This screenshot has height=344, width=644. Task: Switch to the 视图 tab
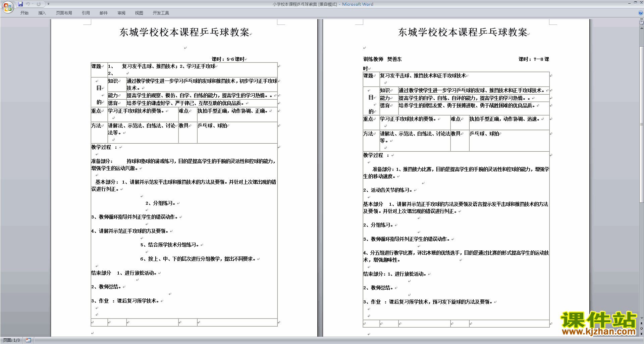tap(139, 13)
